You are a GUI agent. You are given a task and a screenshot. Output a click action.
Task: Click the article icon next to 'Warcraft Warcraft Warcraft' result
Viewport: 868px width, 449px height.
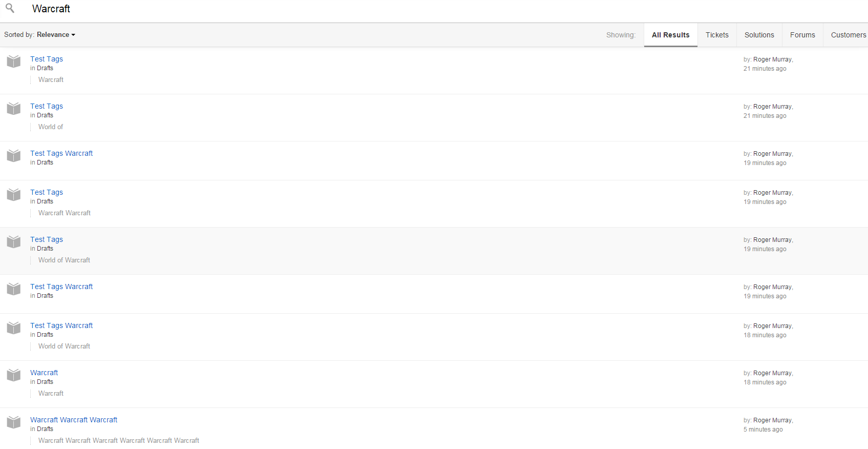click(14, 422)
